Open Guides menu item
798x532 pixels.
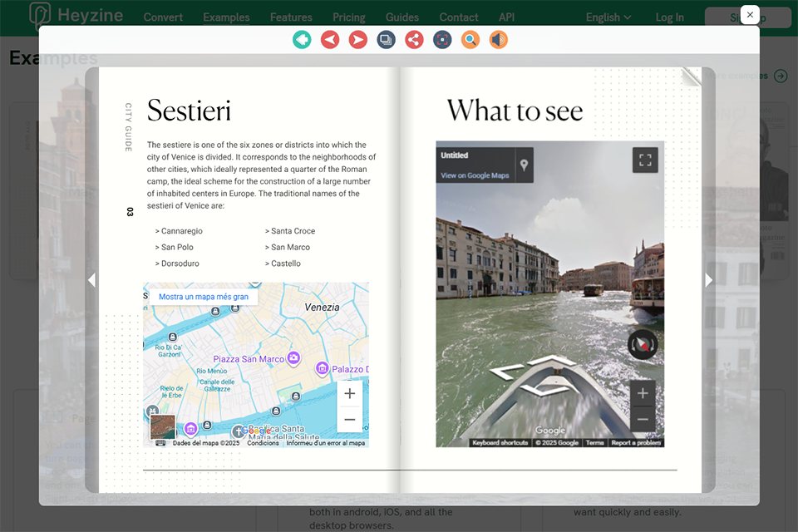coord(402,17)
